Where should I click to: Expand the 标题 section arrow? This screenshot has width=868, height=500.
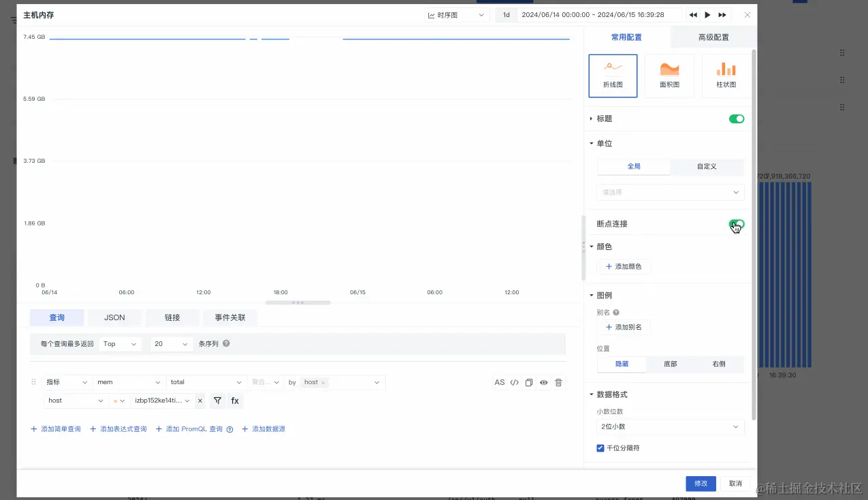pyautogui.click(x=591, y=119)
